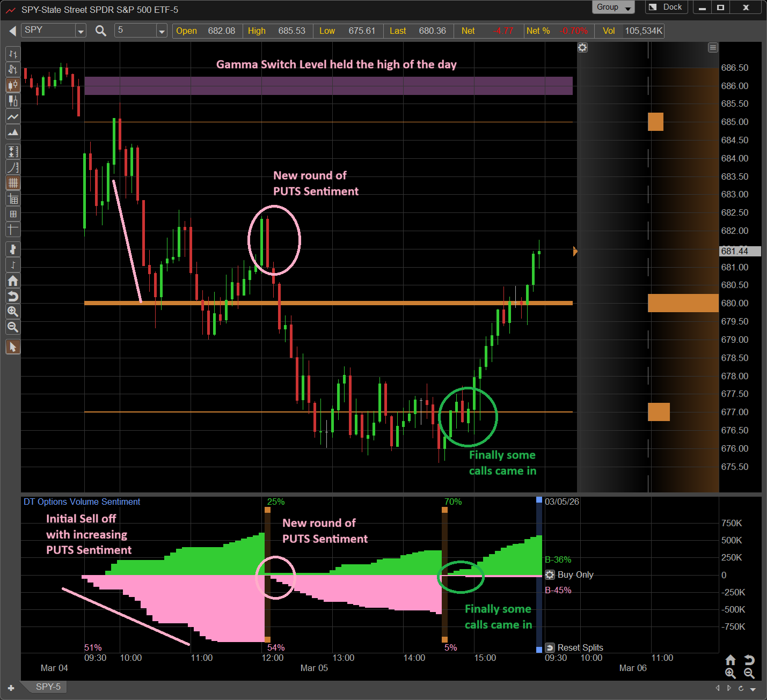
Task: Open the Group dropdown in title bar
Action: (x=613, y=8)
